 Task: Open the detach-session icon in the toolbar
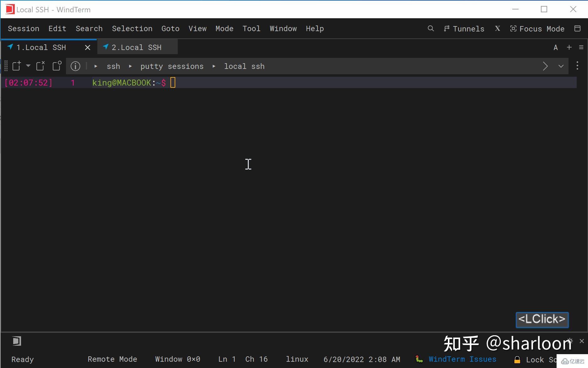click(x=57, y=66)
